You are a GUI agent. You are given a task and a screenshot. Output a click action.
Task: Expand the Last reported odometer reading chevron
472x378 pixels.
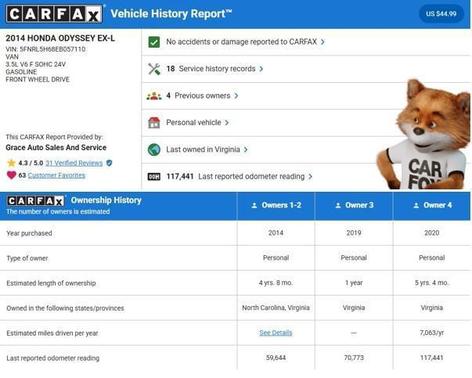tap(310, 177)
